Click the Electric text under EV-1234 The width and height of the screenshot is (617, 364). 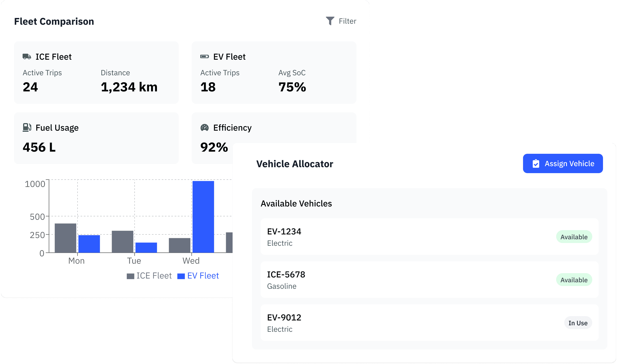click(280, 243)
